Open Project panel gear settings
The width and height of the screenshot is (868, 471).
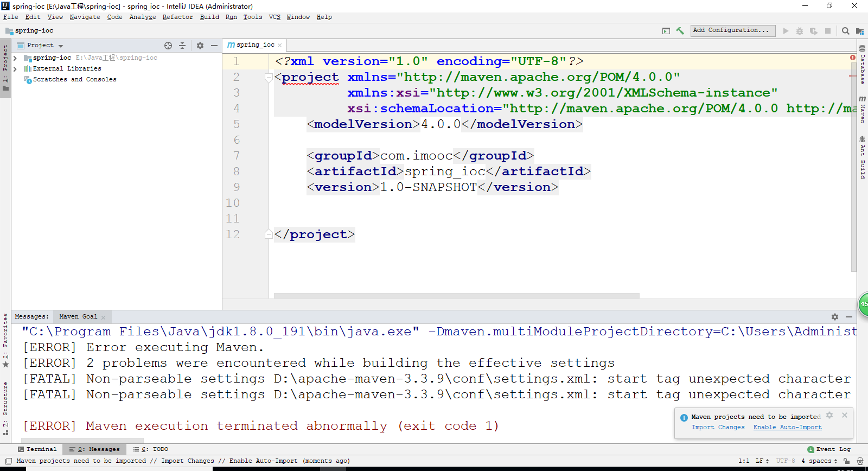tap(200, 46)
